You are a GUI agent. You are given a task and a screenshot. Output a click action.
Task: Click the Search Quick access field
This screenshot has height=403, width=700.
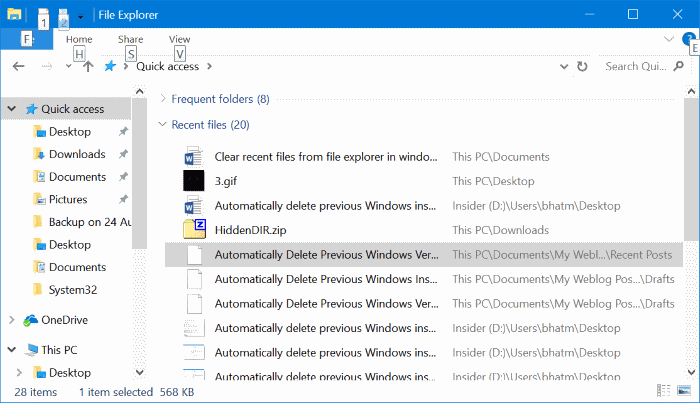[x=636, y=66]
